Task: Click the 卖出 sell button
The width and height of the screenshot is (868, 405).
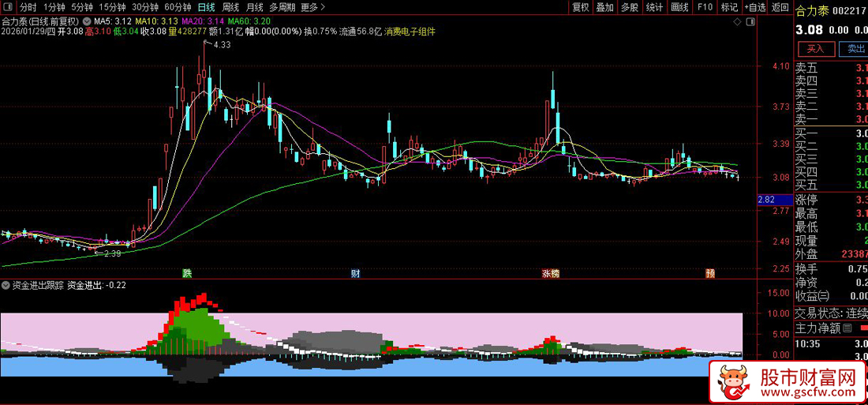Action: click(x=855, y=49)
